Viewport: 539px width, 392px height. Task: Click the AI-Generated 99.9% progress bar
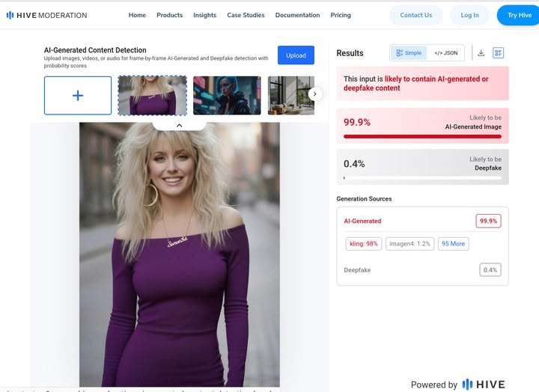coord(422,137)
